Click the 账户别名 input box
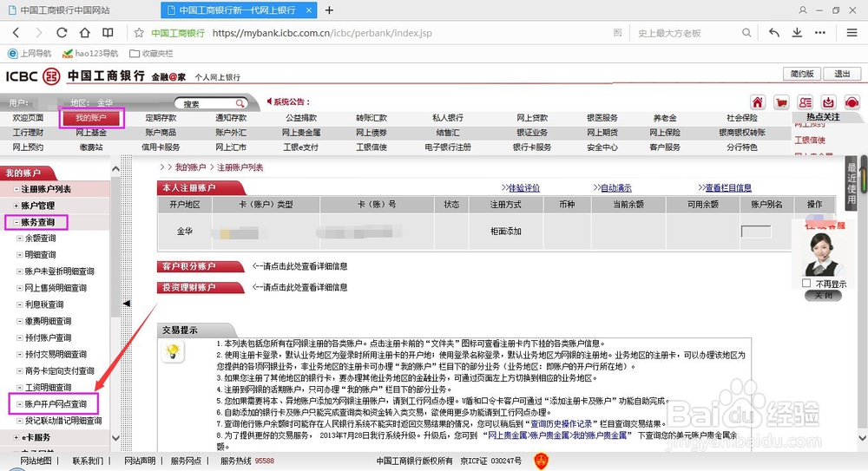 click(x=756, y=232)
